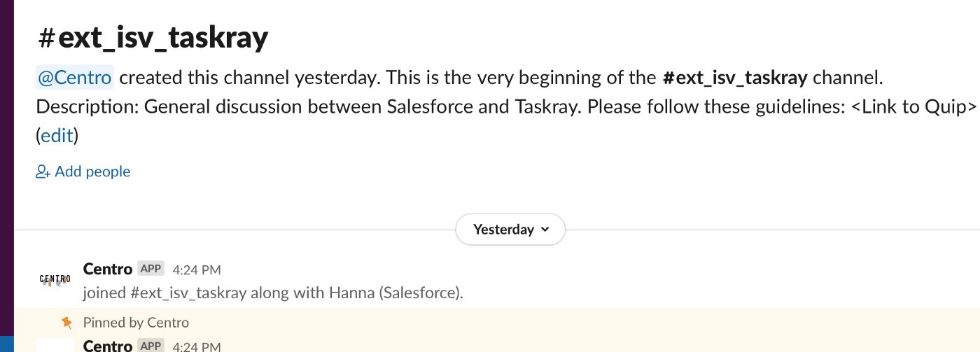
Task: Click the large #ext_isv_taskray channel heading
Action: click(x=153, y=37)
